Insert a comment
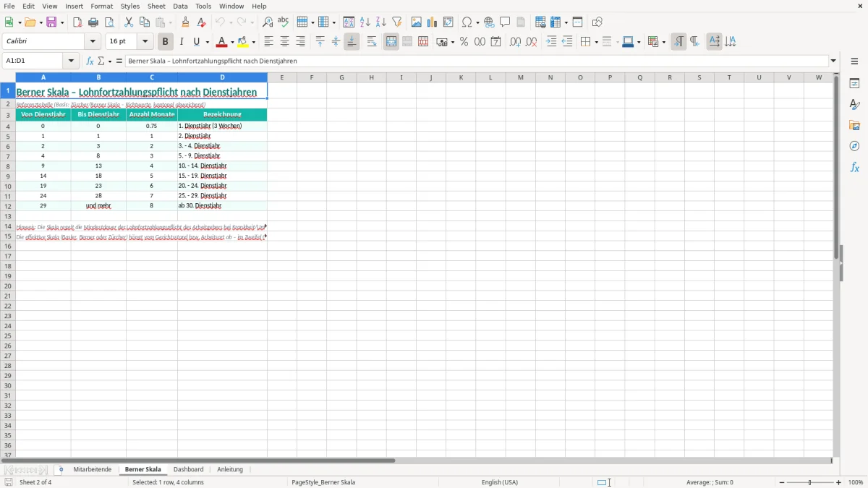The height and width of the screenshot is (488, 868). pyautogui.click(x=505, y=22)
